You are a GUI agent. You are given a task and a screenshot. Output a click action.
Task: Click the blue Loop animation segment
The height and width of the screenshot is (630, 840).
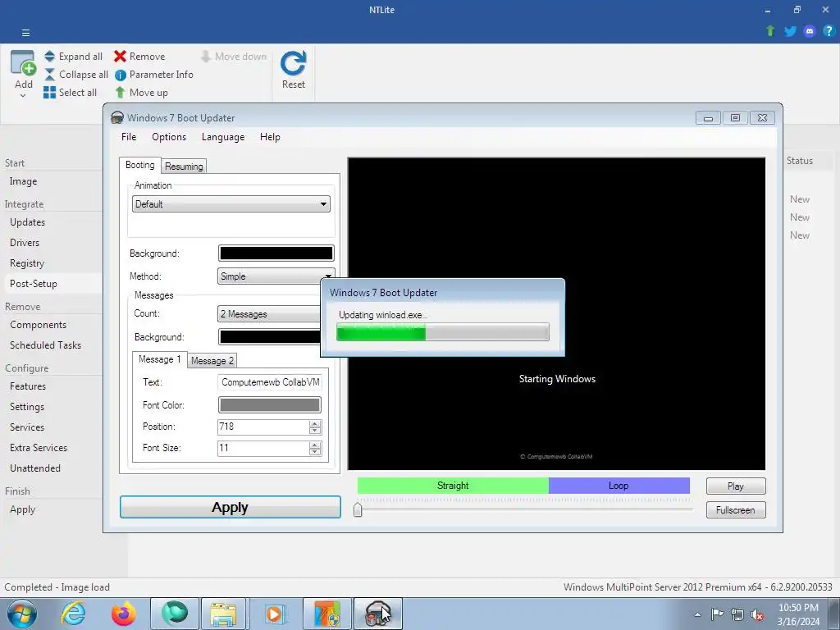pos(619,486)
